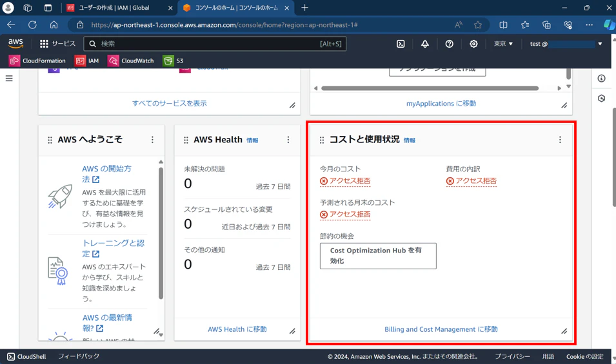This screenshot has height=364, width=616.
Task: Click the AWS search field
Action: (215, 44)
